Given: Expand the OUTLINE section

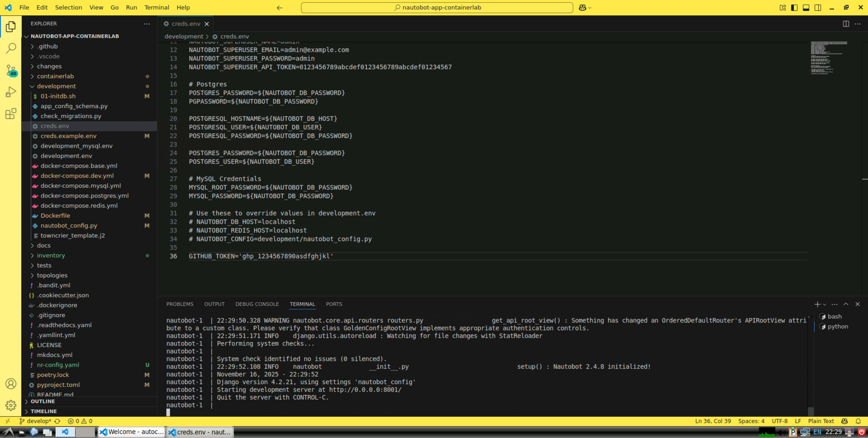Looking at the screenshot, I should coord(42,401).
